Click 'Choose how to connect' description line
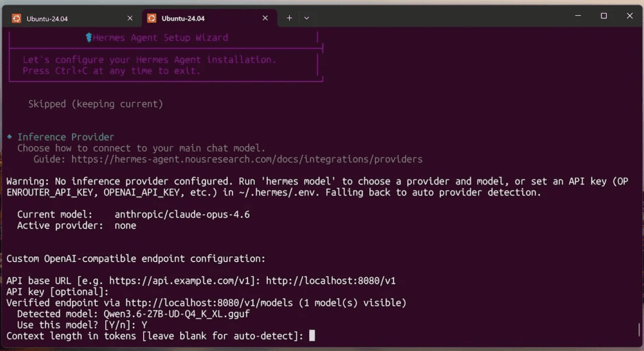This screenshot has width=644, height=351. pos(141,148)
